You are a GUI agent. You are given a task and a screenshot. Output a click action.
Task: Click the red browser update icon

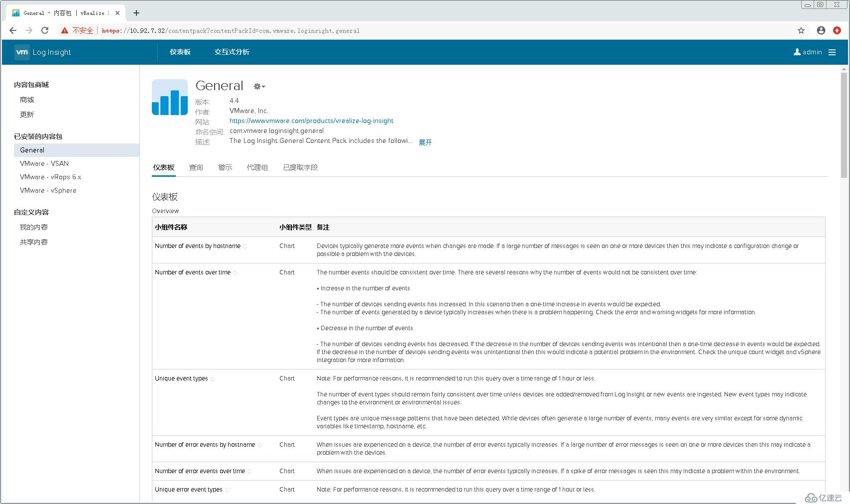[837, 30]
